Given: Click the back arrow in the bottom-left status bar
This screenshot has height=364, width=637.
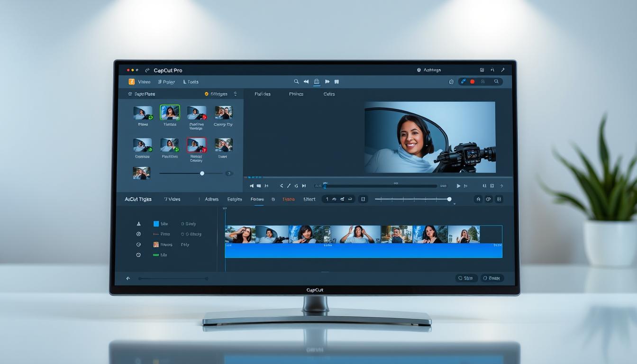Looking at the screenshot, I should click(128, 278).
